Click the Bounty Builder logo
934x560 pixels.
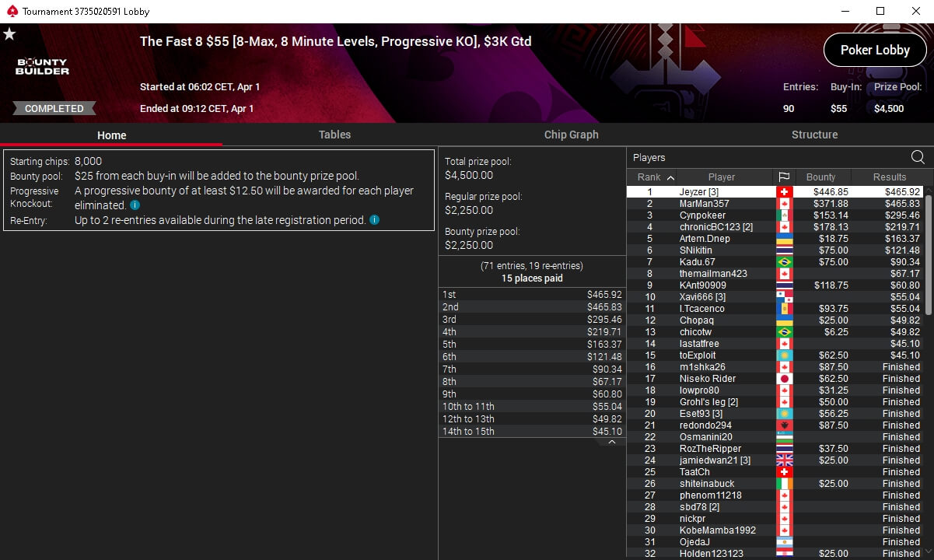click(x=43, y=67)
